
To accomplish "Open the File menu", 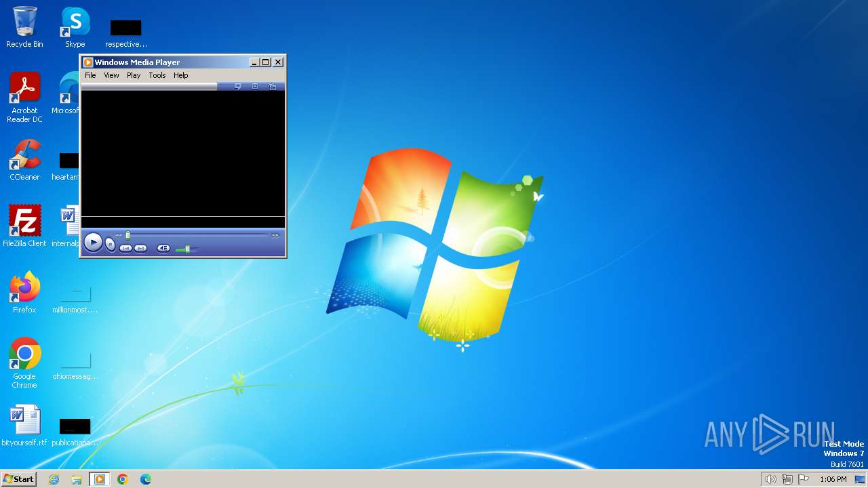I will [90, 75].
